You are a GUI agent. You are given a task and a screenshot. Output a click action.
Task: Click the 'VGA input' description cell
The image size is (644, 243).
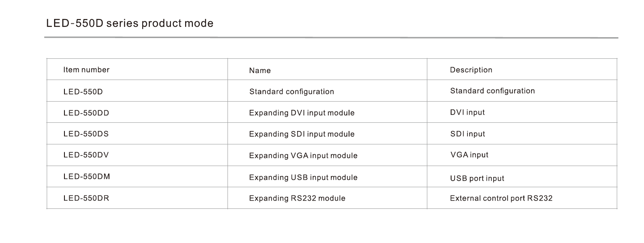click(x=469, y=155)
